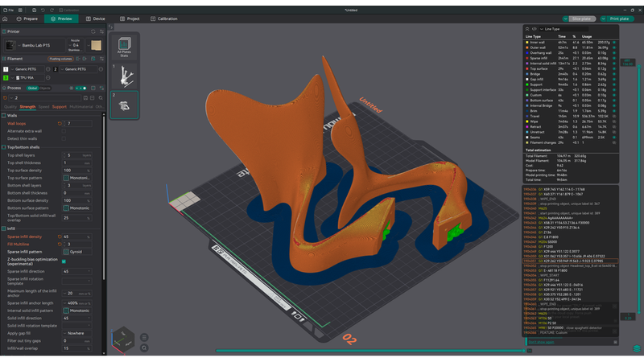Image resolution: width=644 pixels, height=362 pixels.
Task: Undo the last action
Action: tap(43, 10)
